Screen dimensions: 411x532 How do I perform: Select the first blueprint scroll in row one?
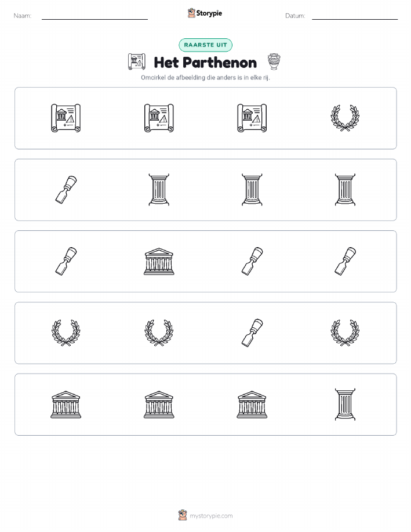point(66,118)
